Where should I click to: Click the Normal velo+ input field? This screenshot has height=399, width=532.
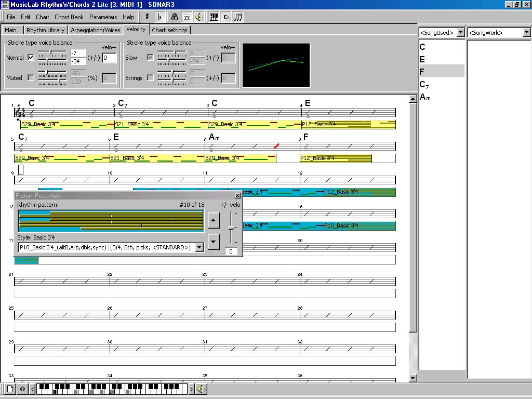[109, 58]
